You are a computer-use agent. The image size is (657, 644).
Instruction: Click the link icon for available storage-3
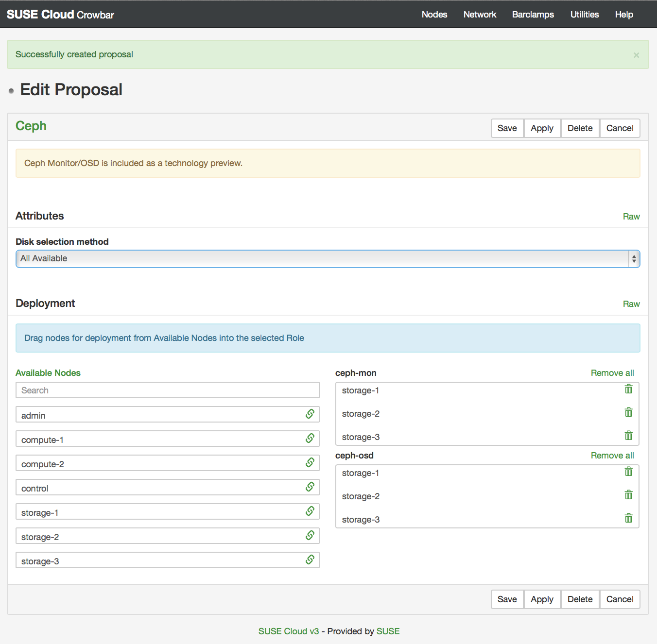pyautogui.click(x=310, y=559)
